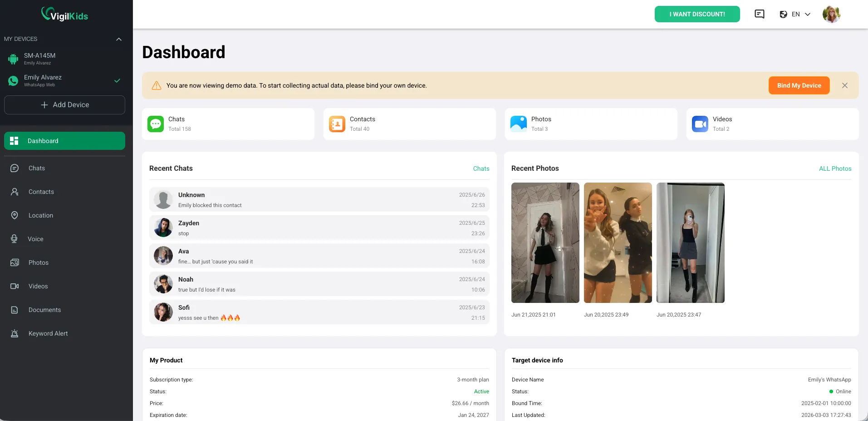Open Keyword Alert in the sidebar
The height and width of the screenshot is (421, 868).
tap(48, 333)
